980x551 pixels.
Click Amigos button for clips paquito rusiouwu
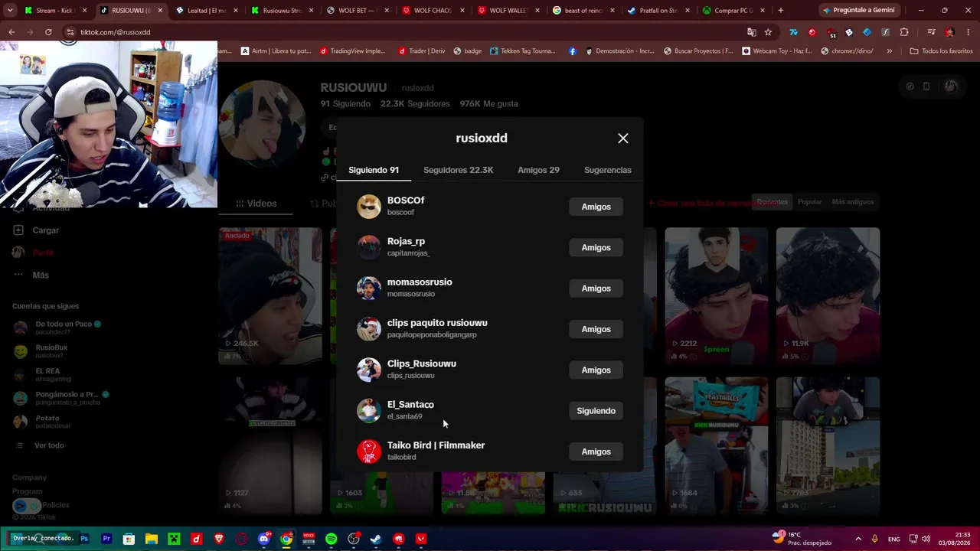(596, 329)
